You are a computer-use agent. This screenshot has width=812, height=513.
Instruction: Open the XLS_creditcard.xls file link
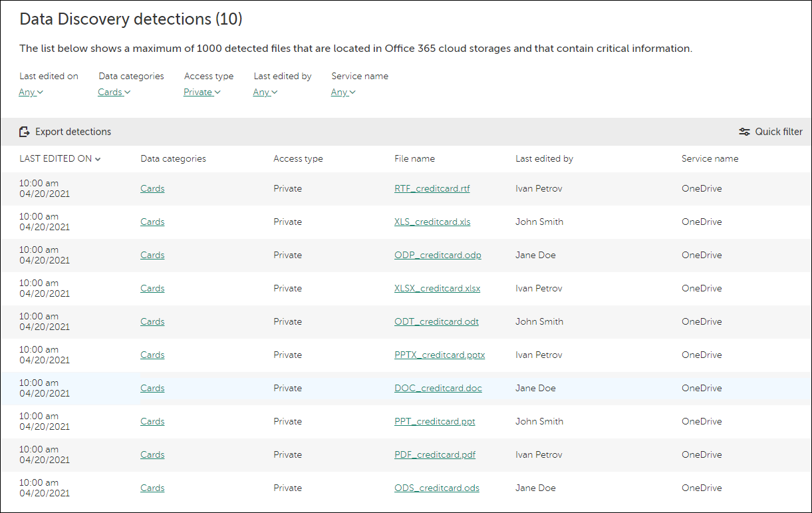tap(432, 222)
